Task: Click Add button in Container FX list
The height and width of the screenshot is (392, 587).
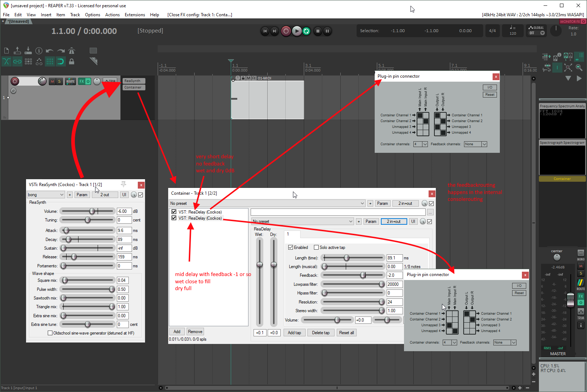Action: click(177, 332)
